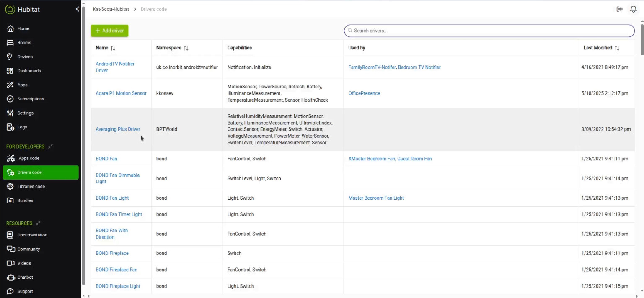The height and width of the screenshot is (298, 644).
Task: Open the BOND Fan driver
Action: pos(106,159)
